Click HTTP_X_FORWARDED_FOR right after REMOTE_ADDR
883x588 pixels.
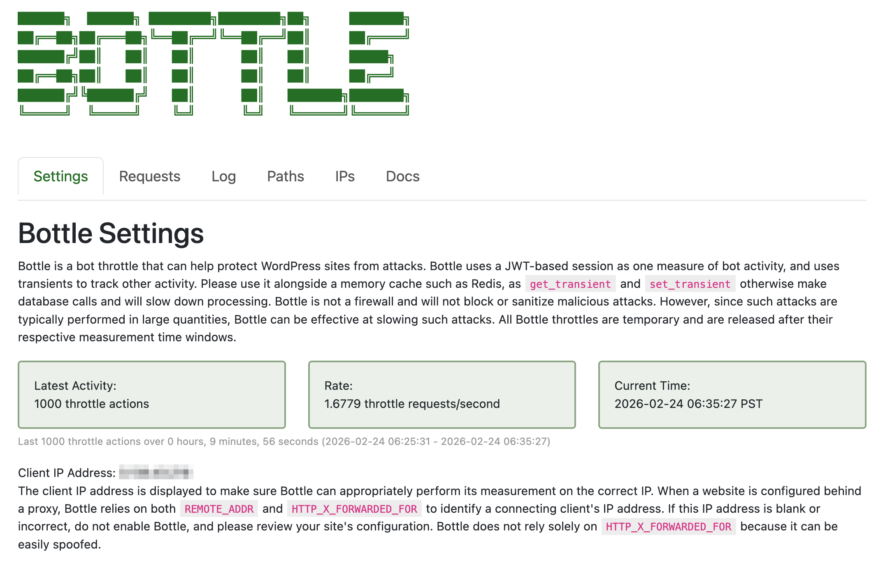tap(354, 509)
